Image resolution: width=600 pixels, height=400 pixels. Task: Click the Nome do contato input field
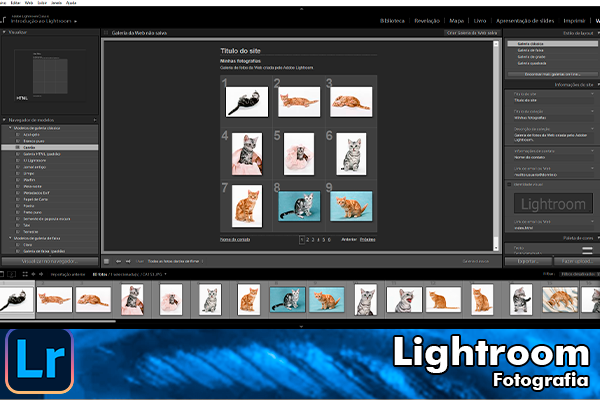click(x=553, y=157)
